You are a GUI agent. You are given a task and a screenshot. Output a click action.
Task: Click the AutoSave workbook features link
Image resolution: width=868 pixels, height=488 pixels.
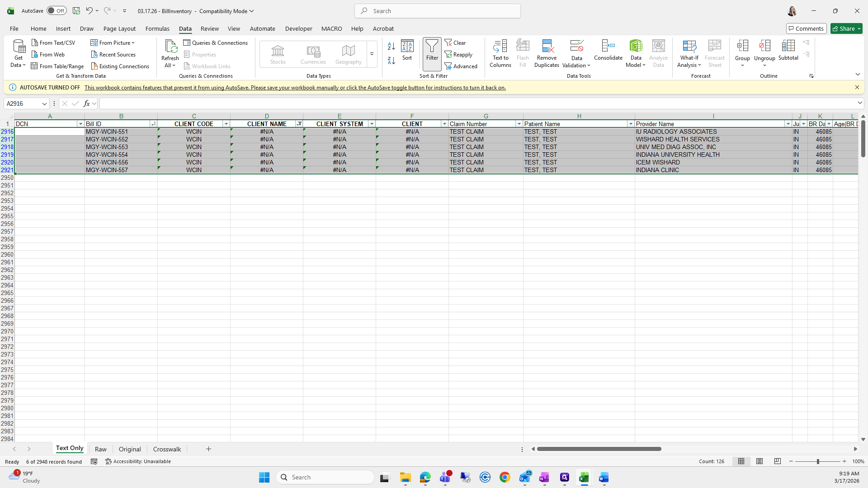295,88
